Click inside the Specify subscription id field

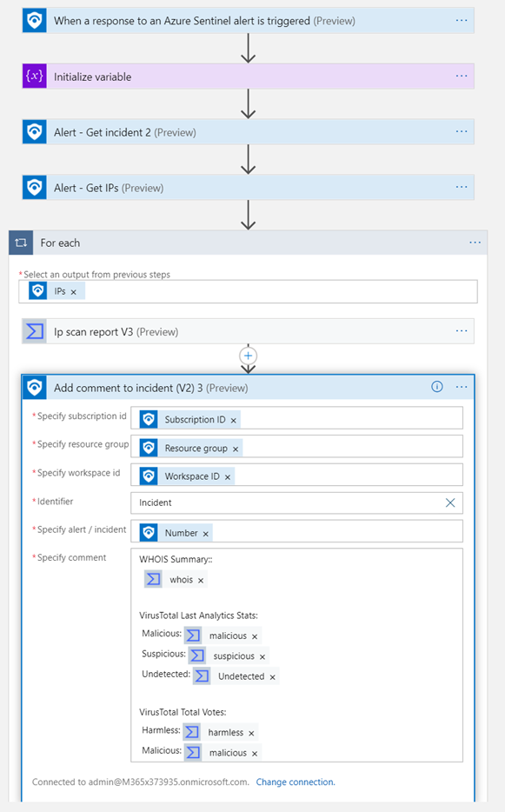point(296,418)
